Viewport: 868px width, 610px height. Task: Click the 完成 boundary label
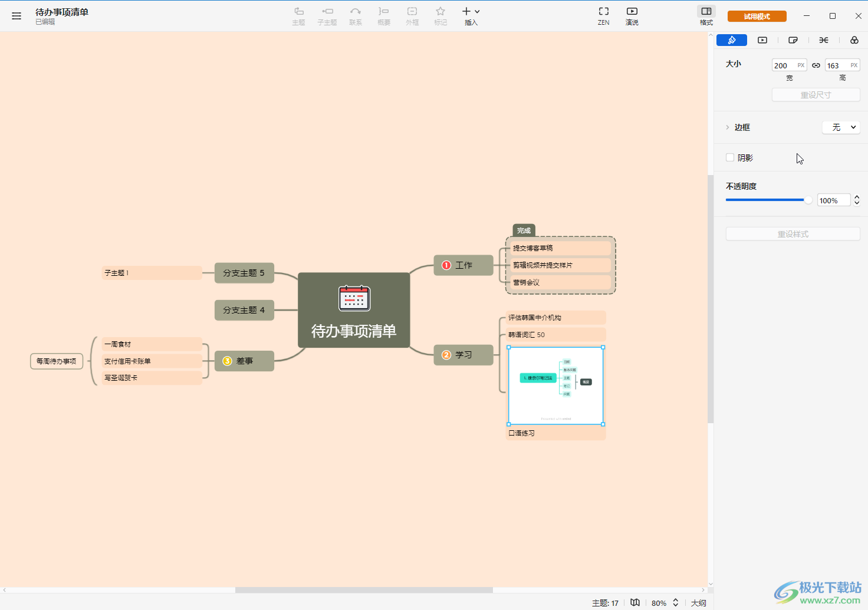[x=524, y=230]
